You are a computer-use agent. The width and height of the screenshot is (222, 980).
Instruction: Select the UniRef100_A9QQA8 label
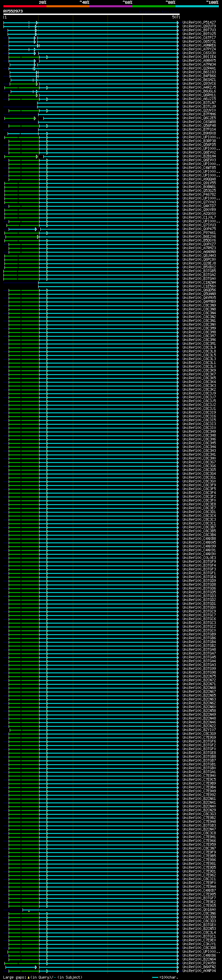pyautogui.click(x=199, y=179)
